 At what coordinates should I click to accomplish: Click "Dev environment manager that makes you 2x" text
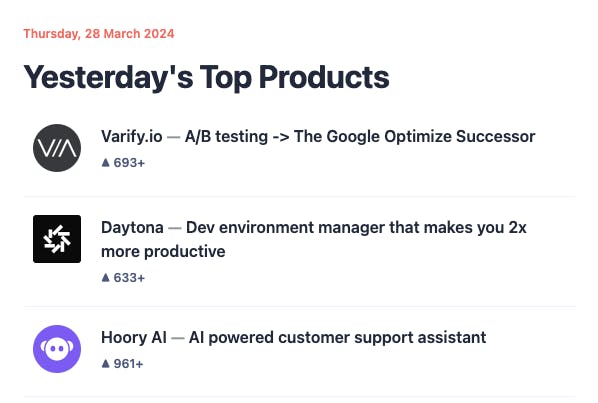[x=356, y=228]
